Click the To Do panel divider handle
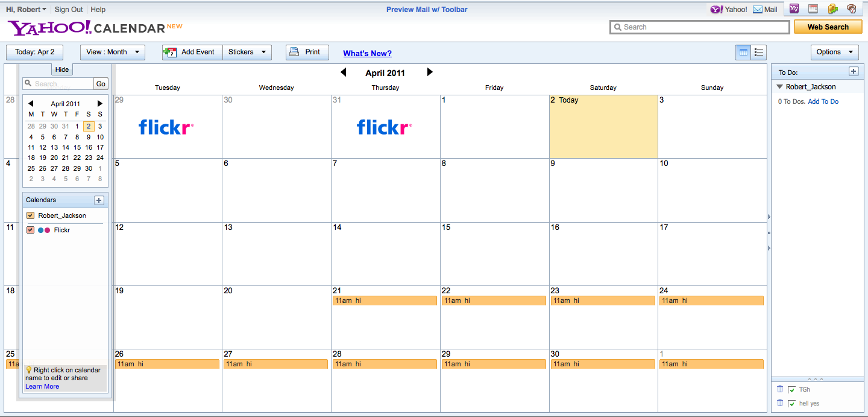The height and width of the screenshot is (417, 868). coord(815,379)
